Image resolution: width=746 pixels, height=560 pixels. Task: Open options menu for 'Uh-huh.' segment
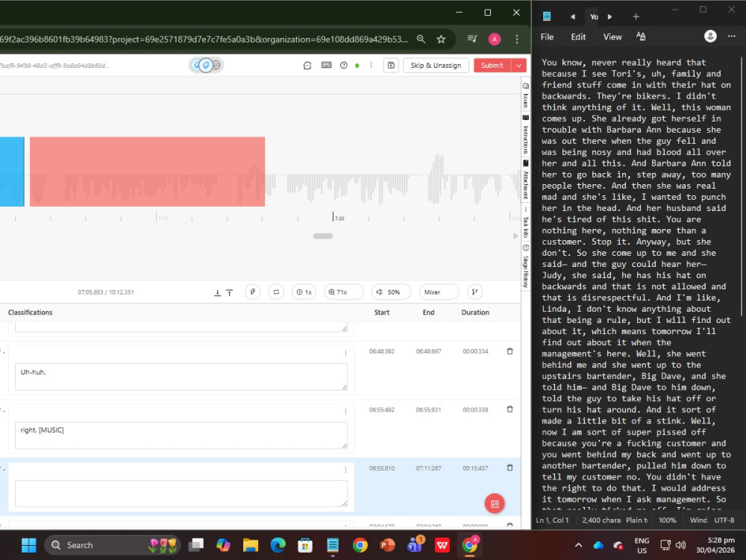click(x=345, y=353)
